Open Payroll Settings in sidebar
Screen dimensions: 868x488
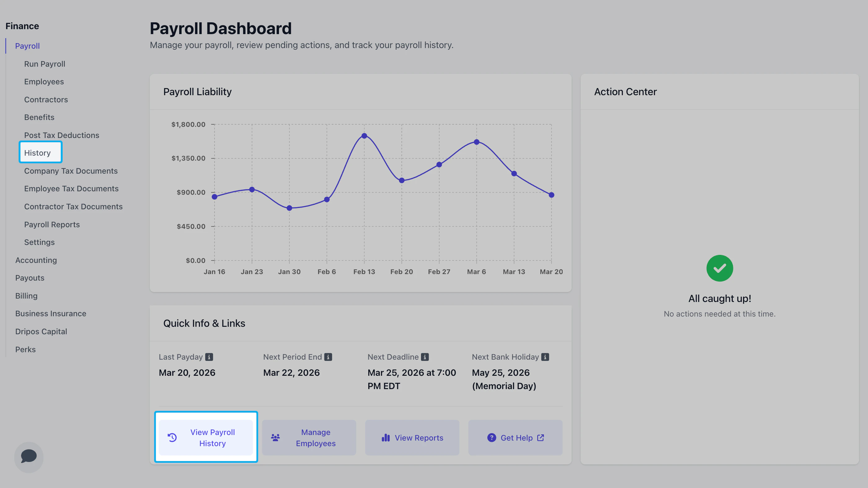[39, 242]
